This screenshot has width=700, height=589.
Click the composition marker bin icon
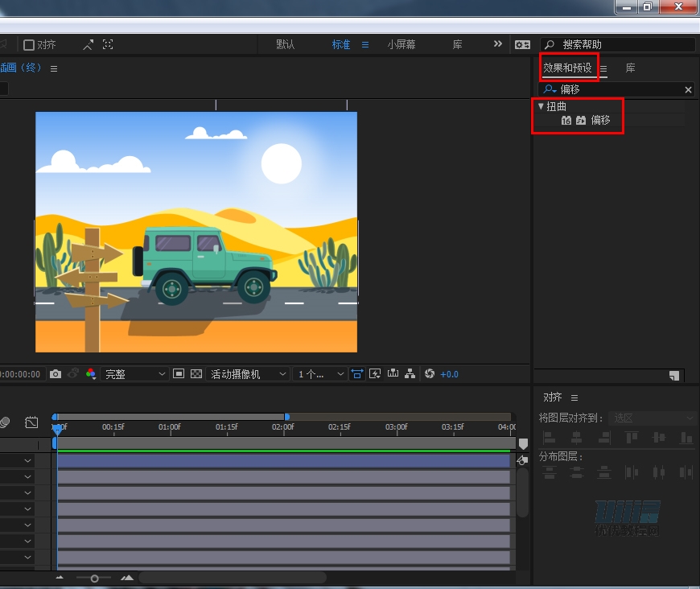tap(523, 444)
